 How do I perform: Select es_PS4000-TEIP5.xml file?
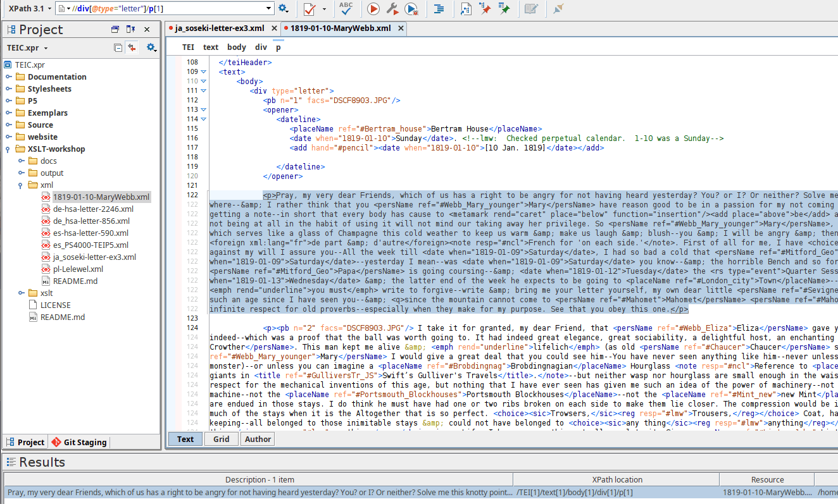click(x=91, y=245)
